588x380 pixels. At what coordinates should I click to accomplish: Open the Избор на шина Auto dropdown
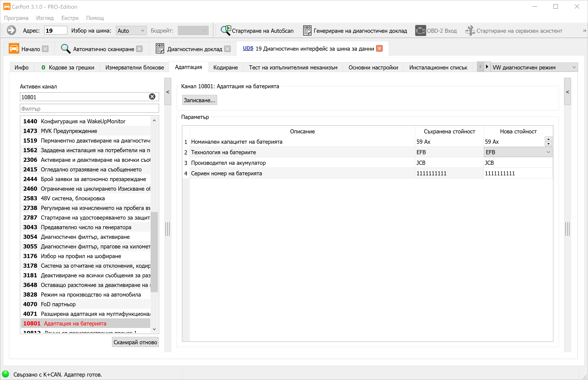(131, 30)
